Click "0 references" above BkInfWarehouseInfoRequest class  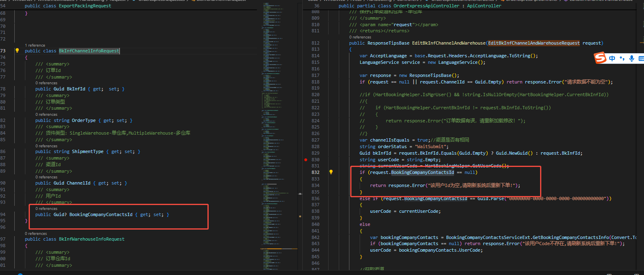(x=36, y=234)
